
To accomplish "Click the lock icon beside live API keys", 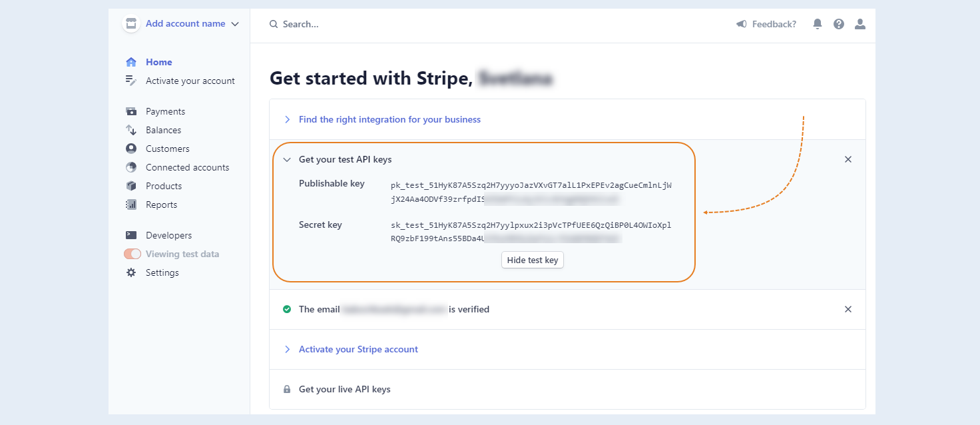I will 287,389.
